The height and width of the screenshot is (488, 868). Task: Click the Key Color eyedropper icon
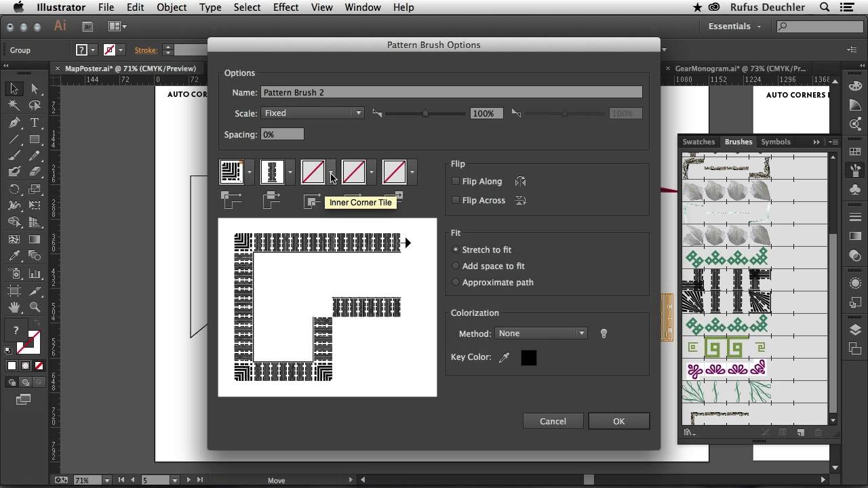[504, 357]
